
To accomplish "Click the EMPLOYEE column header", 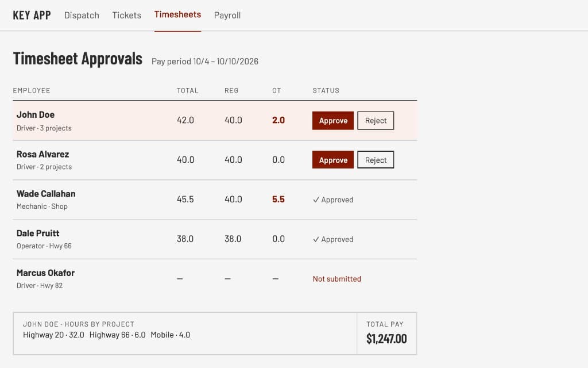I will coord(32,90).
